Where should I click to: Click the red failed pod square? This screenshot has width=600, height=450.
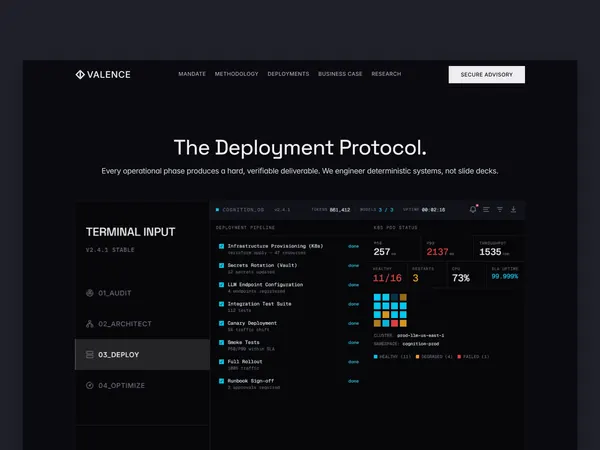(395, 323)
